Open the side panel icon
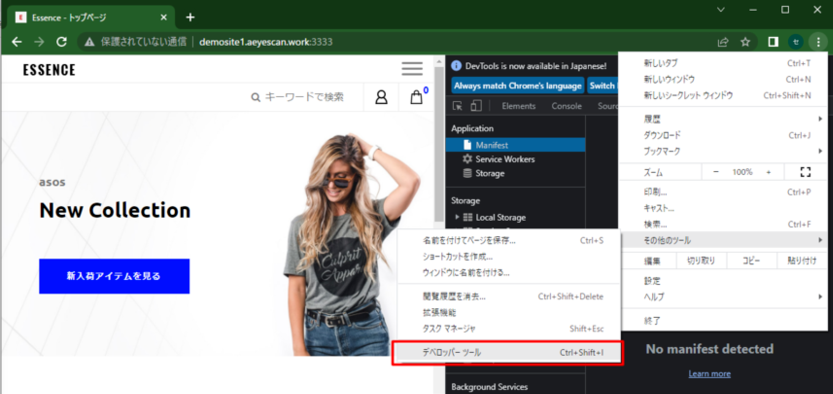The image size is (833, 394). [x=774, y=42]
